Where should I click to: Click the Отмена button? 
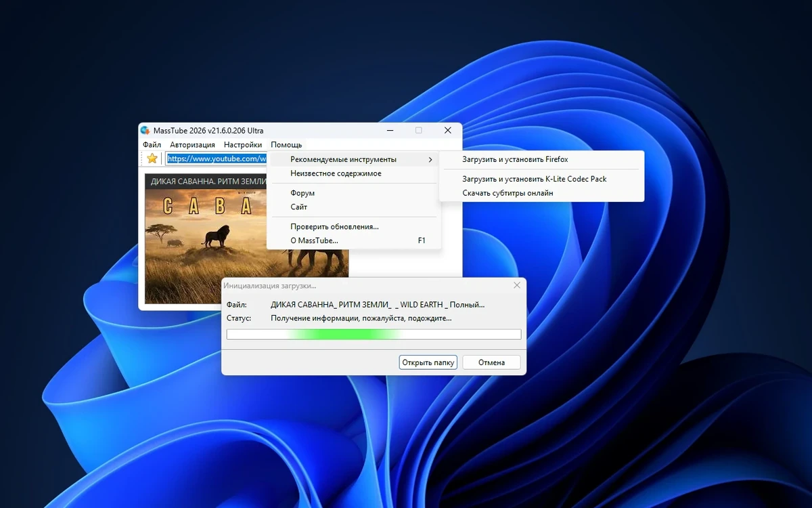pos(491,362)
